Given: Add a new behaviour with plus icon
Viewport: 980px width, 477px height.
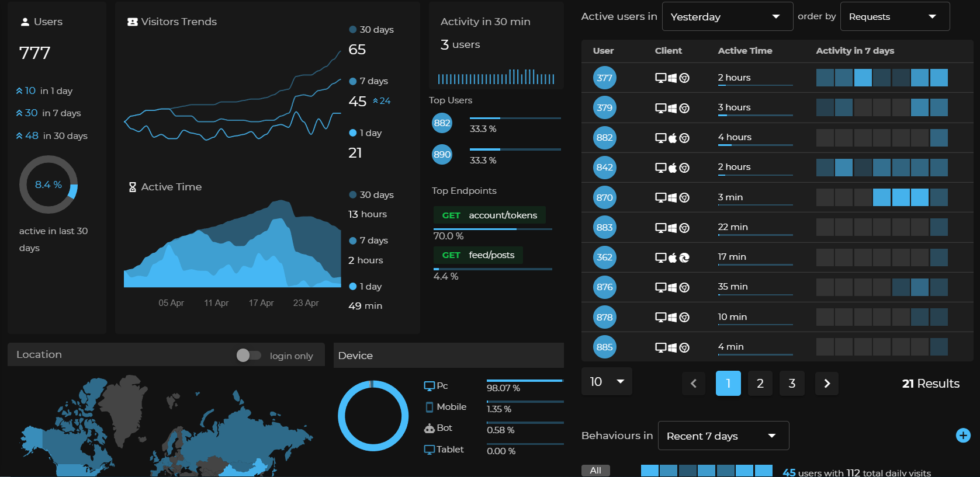Looking at the screenshot, I should pyautogui.click(x=963, y=436).
